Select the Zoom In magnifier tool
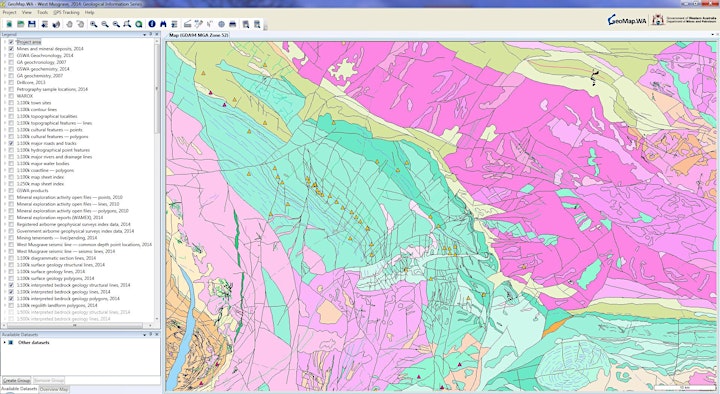This screenshot has height=394, width=720. click(x=94, y=24)
